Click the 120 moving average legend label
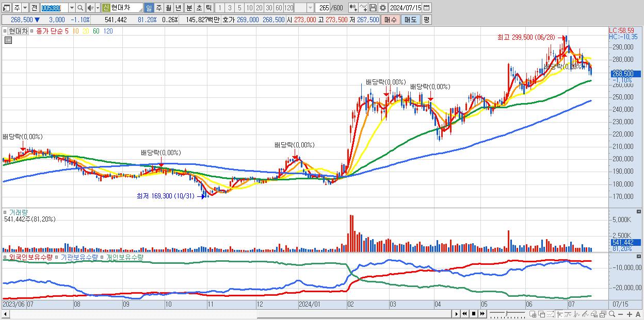This screenshot has width=644, height=320. tap(108, 31)
